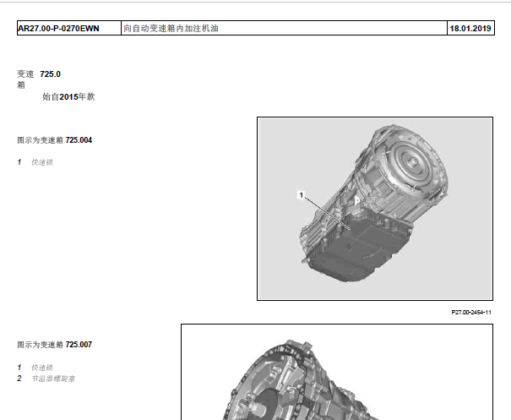Click image reference P27.00-2454-11
The height and width of the screenshot is (420, 511).
pos(471,313)
